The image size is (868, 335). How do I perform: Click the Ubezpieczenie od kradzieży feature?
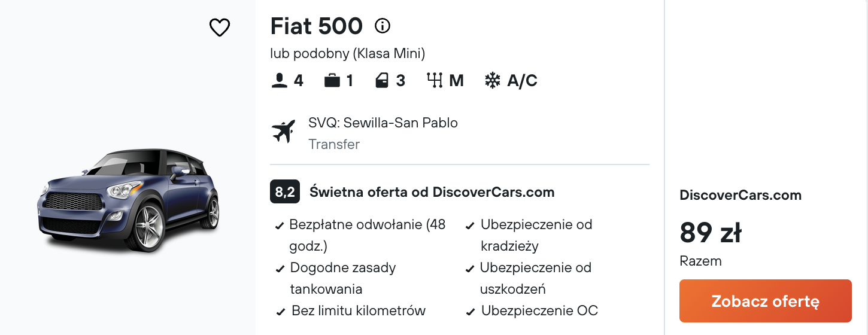click(x=530, y=235)
